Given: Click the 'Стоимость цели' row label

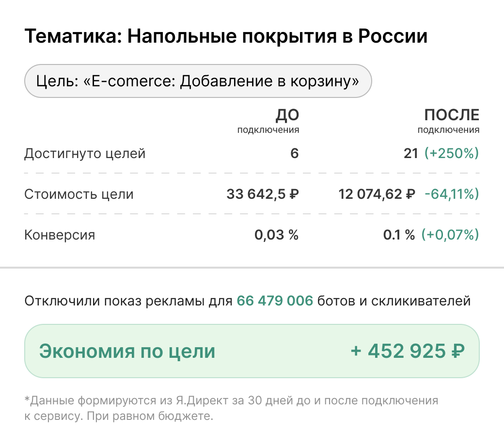Looking at the screenshot, I should (79, 194).
